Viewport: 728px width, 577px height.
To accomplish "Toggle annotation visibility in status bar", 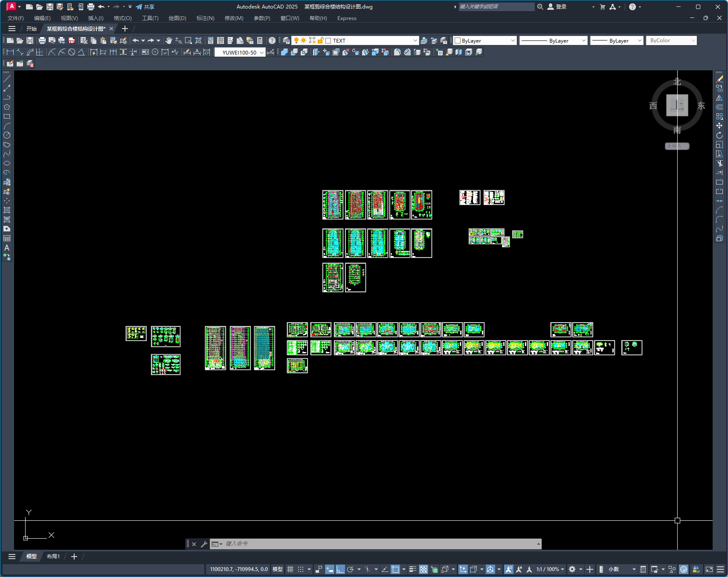I will (x=508, y=569).
